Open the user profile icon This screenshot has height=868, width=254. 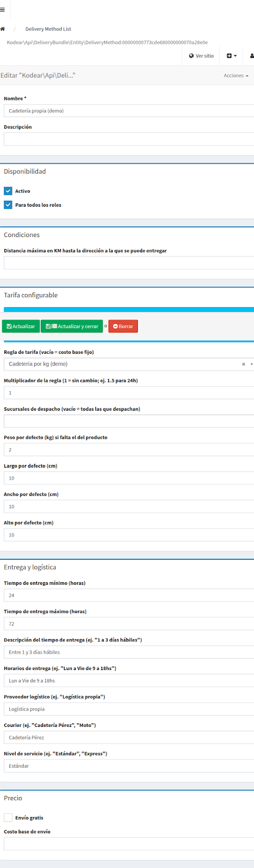pos(252,56)
